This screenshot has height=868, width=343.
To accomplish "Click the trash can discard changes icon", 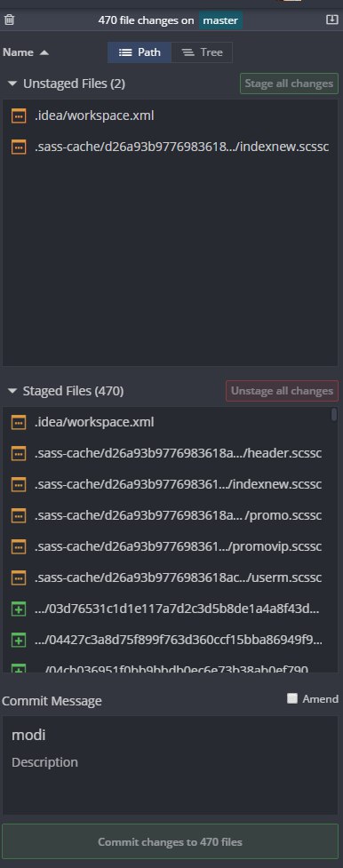I will point(9,20).
